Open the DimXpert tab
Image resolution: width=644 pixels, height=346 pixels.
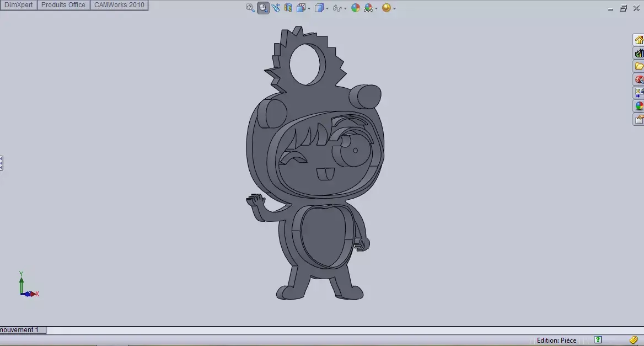pyautogui.click(x=19, y=5)
